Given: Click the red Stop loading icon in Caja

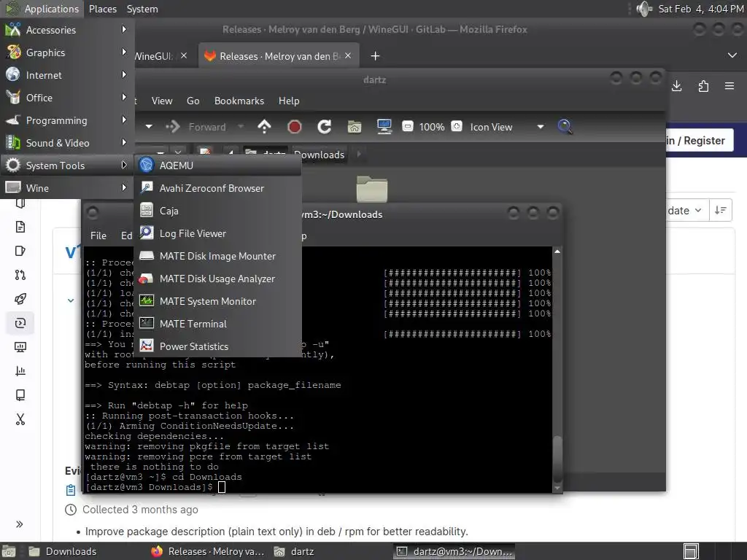Looking at the screenshot, I should [295, 127].
